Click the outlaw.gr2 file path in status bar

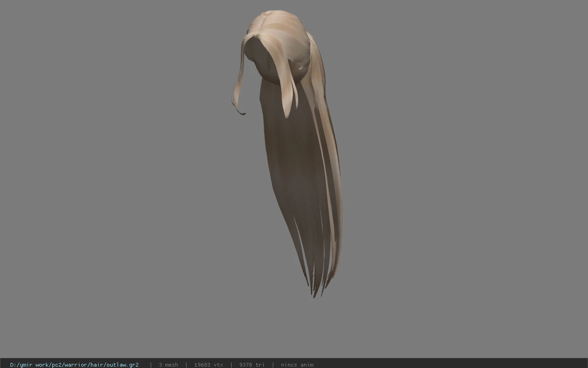74,364
